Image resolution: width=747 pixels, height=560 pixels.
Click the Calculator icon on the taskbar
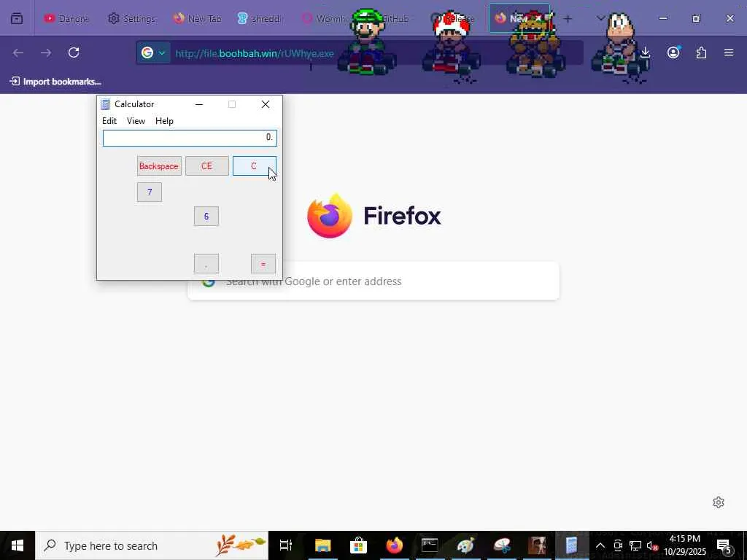571,545
